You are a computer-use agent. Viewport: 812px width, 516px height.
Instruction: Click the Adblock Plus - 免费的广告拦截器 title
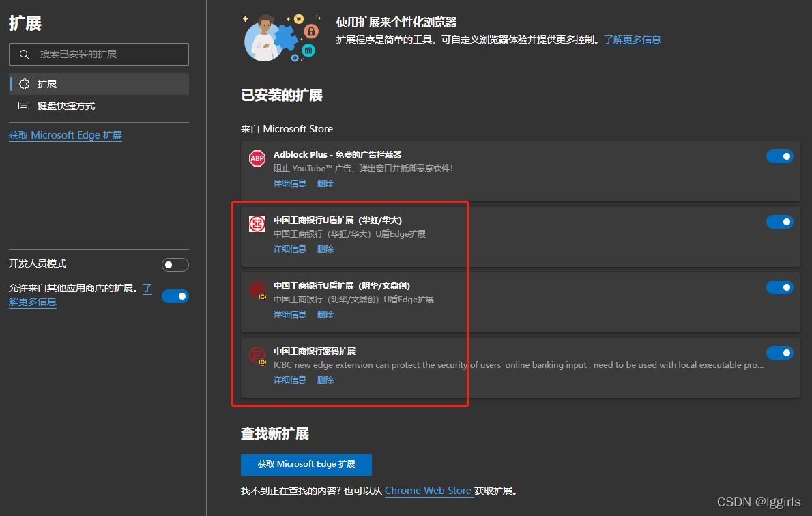(337, 154)
